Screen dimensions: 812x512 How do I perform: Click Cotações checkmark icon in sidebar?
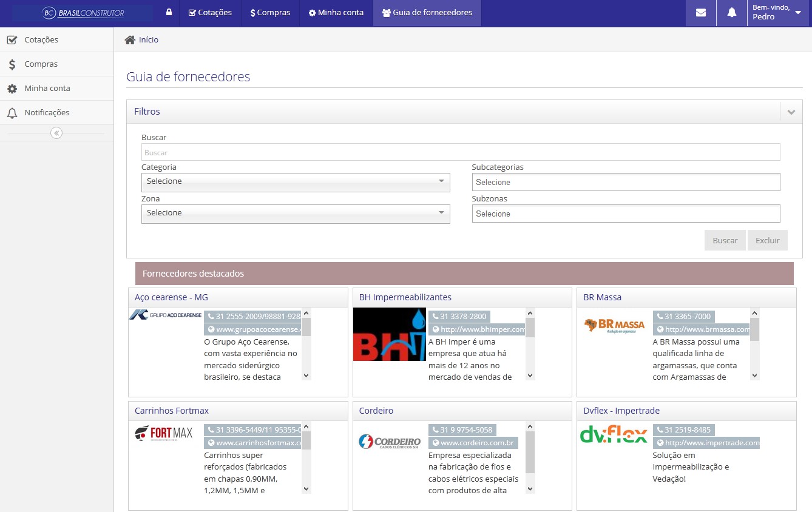[x=12, y=40]
